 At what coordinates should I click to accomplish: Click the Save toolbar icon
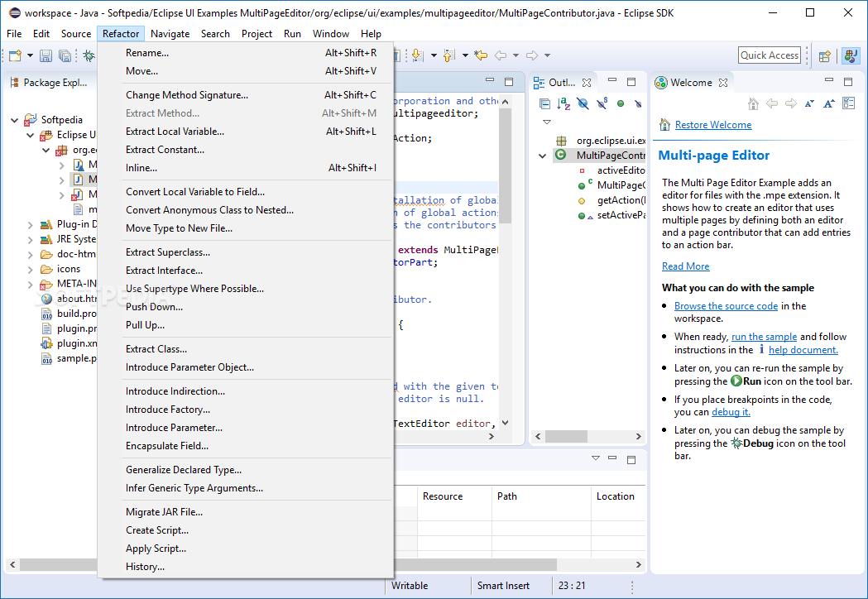tap(46, 55)
